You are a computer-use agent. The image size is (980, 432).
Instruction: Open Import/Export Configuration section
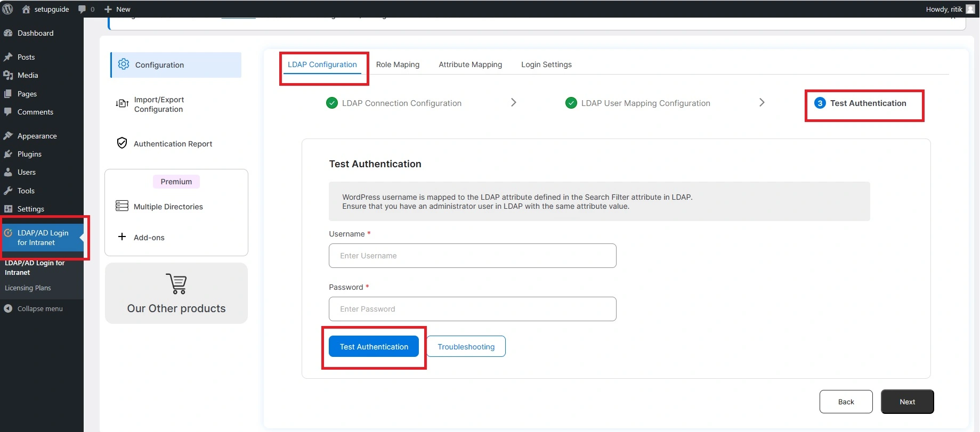point(159,104)
